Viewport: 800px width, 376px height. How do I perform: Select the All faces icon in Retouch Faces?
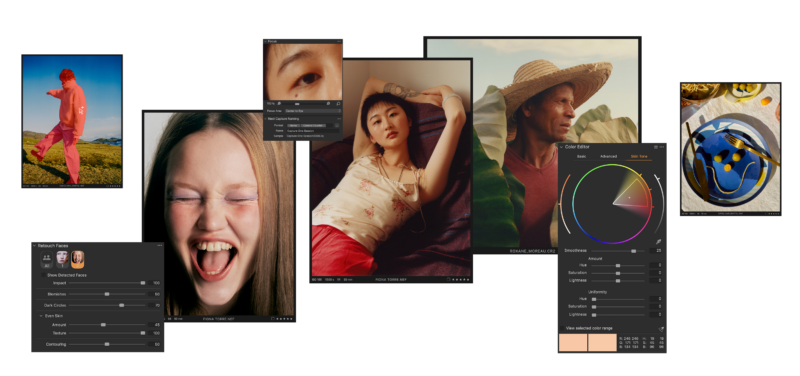tap(46, 259)
